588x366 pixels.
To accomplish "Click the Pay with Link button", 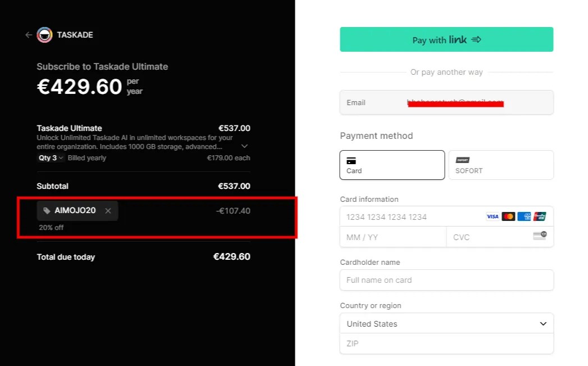I will tap(446, 39).
